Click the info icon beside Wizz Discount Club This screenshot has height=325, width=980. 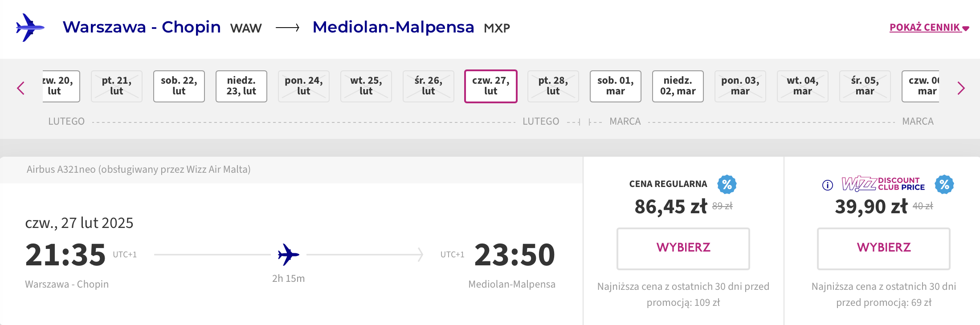[x=827, y=185]
